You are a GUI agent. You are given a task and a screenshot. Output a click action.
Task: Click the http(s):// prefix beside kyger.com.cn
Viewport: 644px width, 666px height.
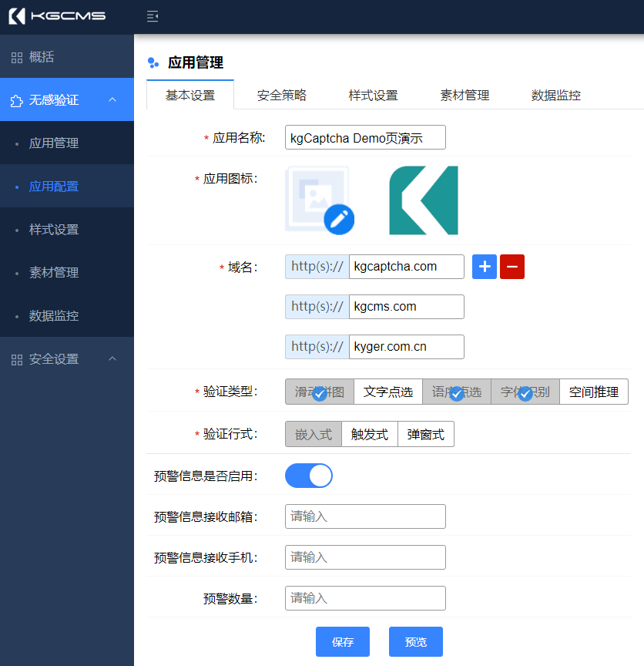pos(317,347)
